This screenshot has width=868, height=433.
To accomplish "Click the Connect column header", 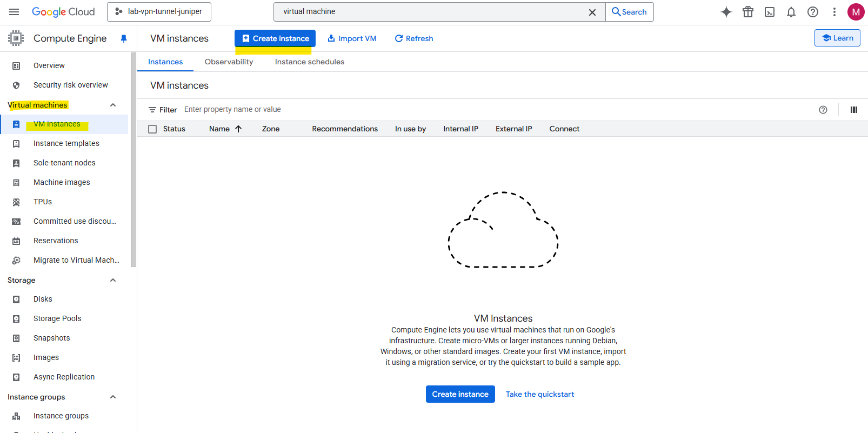I will point(564,129).
